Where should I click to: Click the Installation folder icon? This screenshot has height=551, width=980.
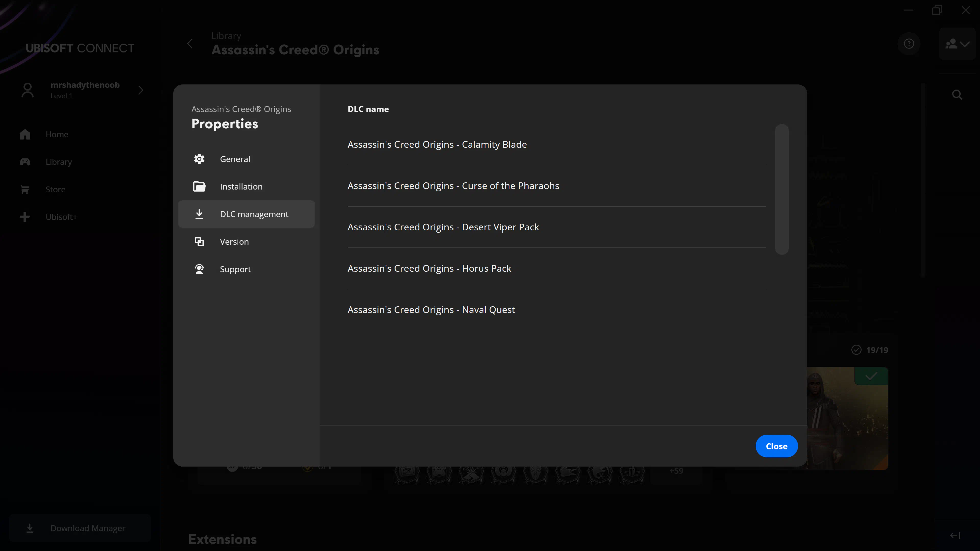(199, 186)
